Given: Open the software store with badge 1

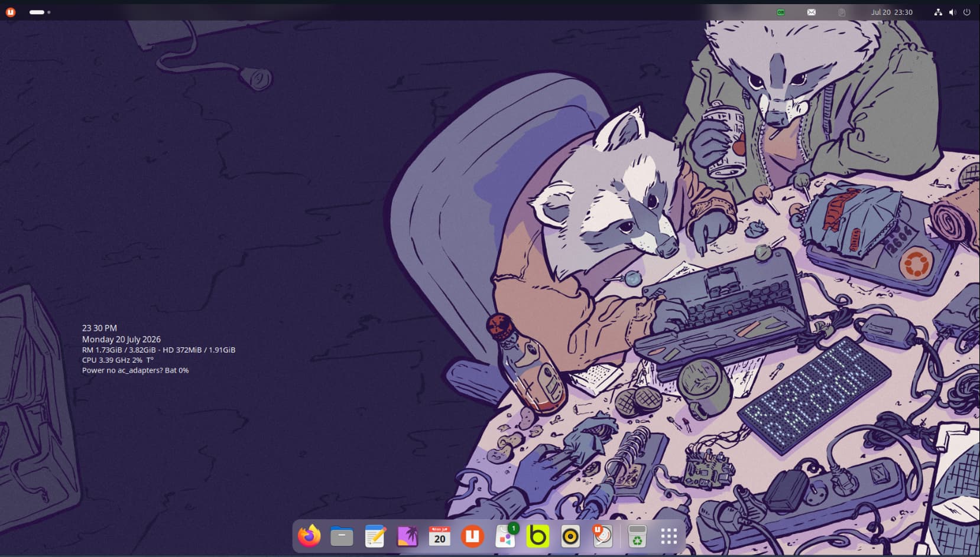Looking at the screenshot, I should pyautogui.click(x=505, y=536).
